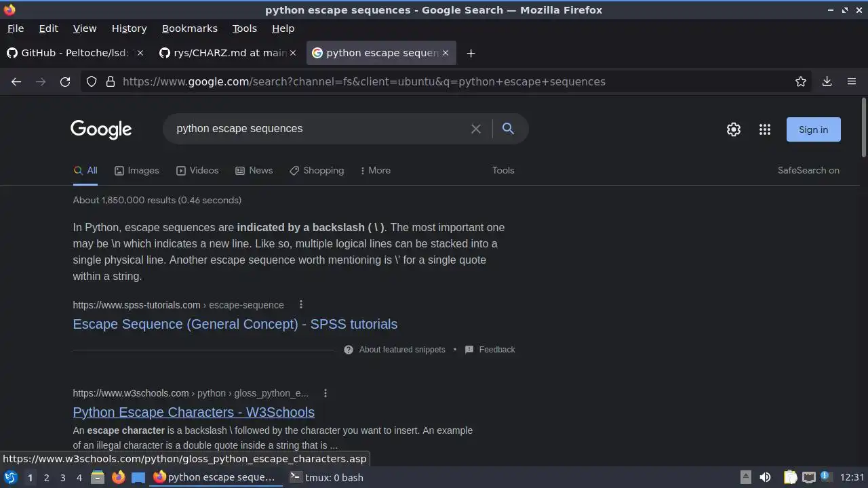Click into the Google search input field

click(x=319, y=129)
